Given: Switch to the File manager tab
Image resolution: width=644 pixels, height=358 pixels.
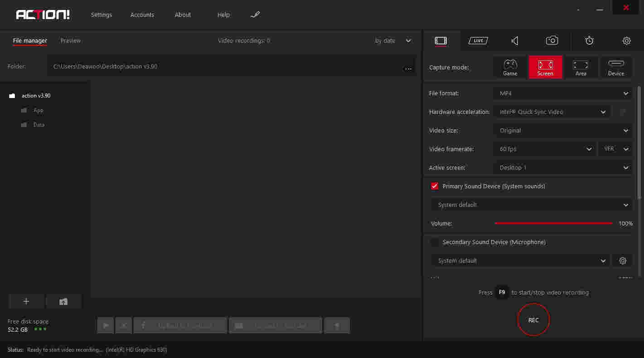Looking at the screenshot, I should [30, 41].
